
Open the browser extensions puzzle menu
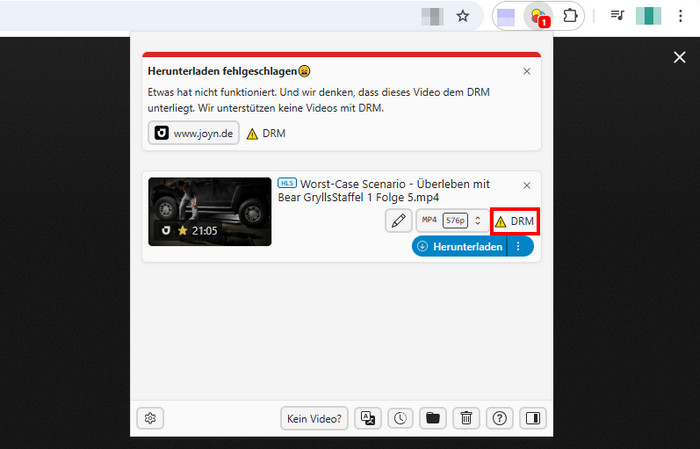[570, 17]
